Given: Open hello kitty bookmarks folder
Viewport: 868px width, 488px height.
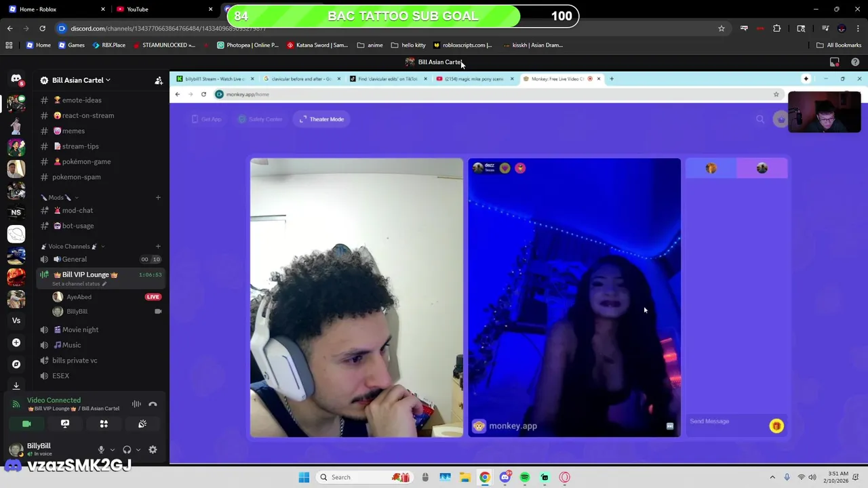Looking at the screenshot, I should coord(408,45).
